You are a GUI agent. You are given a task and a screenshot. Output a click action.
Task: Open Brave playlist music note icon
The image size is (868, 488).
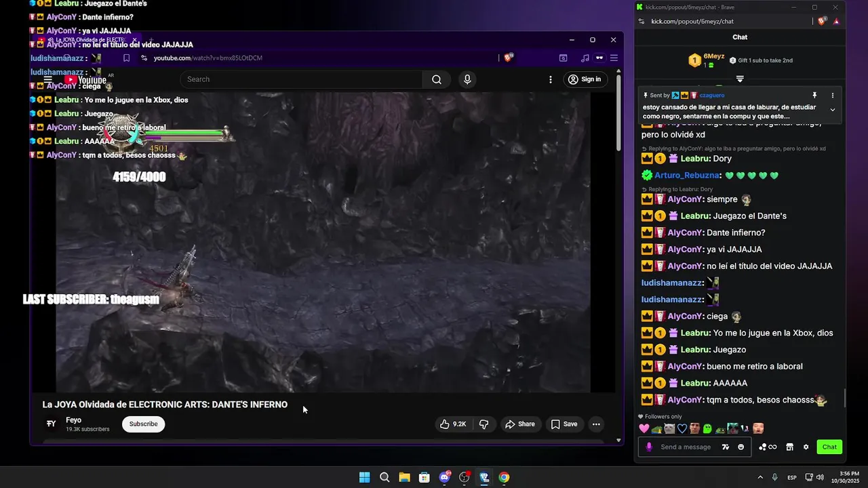pos(585,58)
